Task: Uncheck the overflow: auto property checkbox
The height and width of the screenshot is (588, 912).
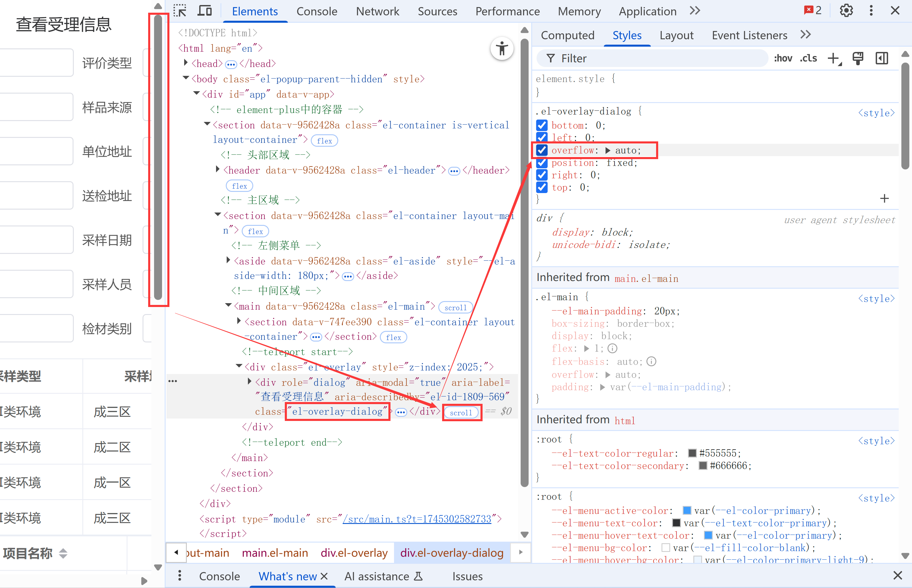Action: tap(542, 150)
